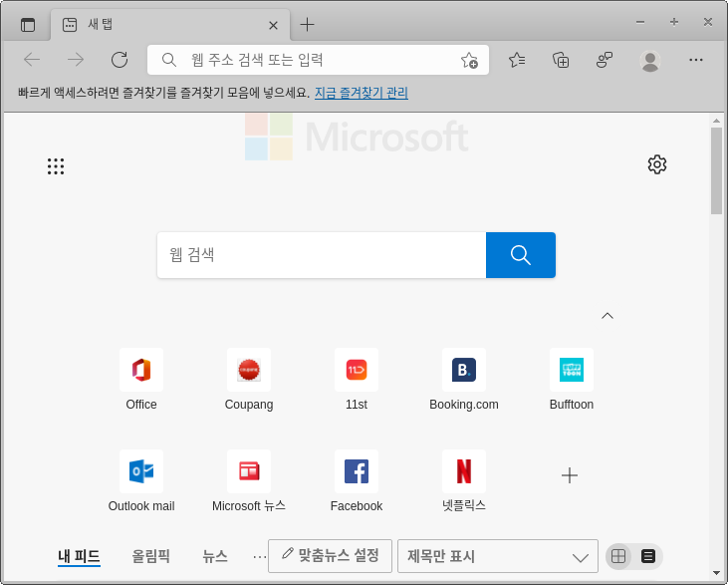Switch feed to list view
This screenshot has width=728, height=585.
point(648,556)
